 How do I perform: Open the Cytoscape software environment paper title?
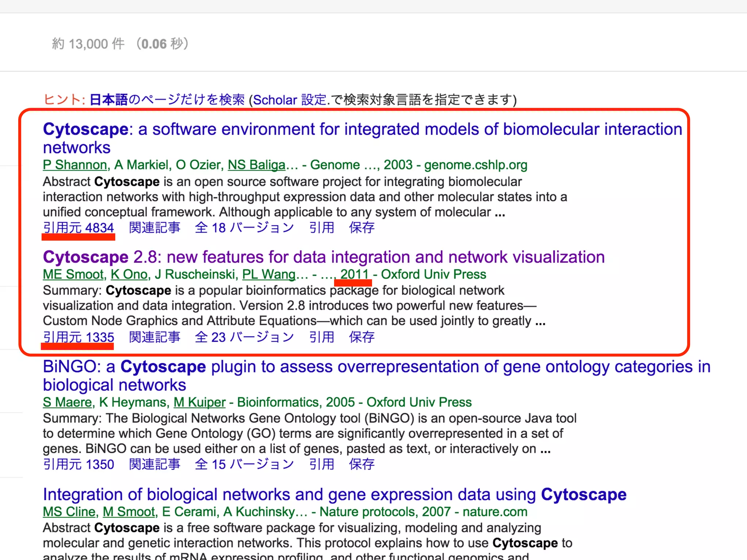[362, 129]
